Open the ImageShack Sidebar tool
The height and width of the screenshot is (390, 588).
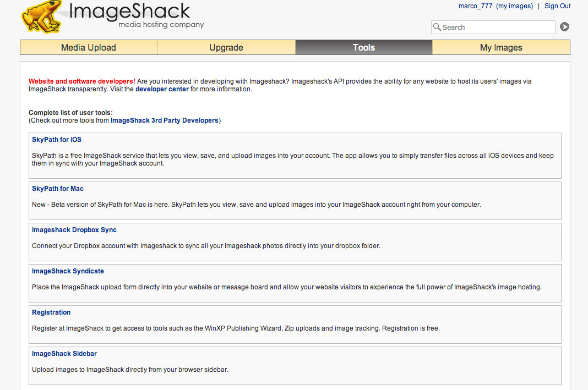[x=64, y=354]
